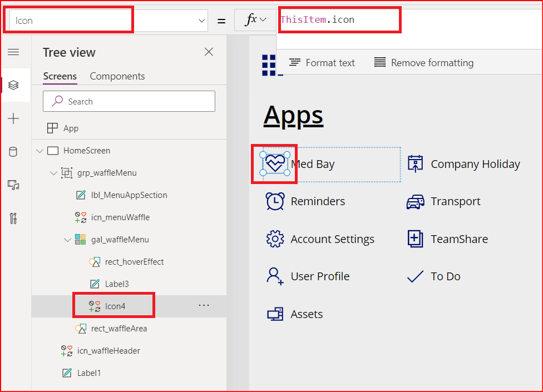Open the Data cylinder icon
The width and height of the screenshot is (543, 392).
[13, 152]
